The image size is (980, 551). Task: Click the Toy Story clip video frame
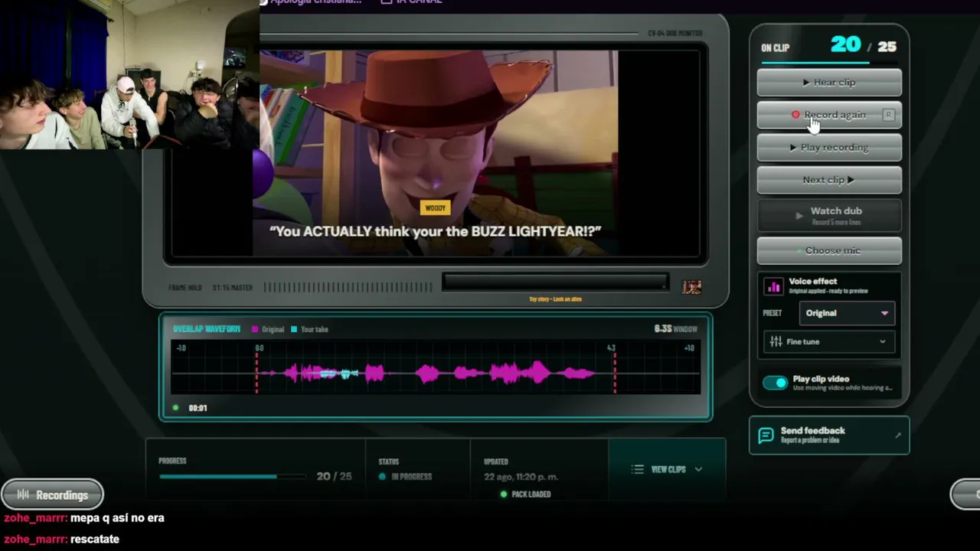435,153
